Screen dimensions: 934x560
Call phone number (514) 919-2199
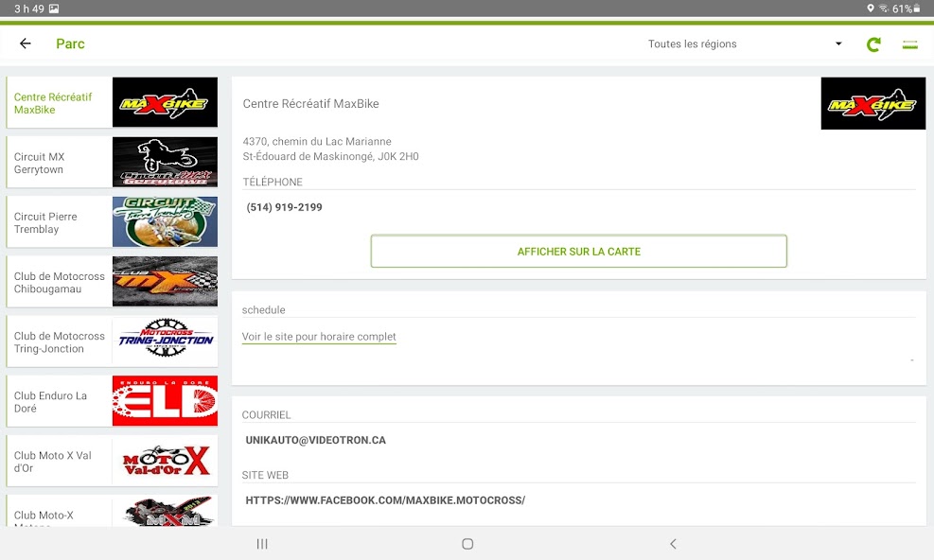284,207
